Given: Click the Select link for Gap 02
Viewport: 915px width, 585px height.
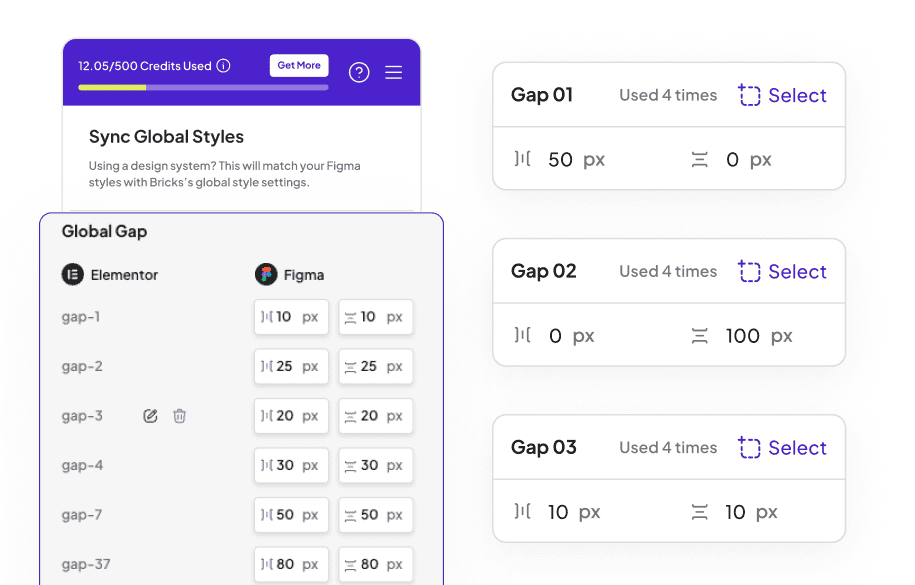Looking at the screenshot, I should coord(783,271).
